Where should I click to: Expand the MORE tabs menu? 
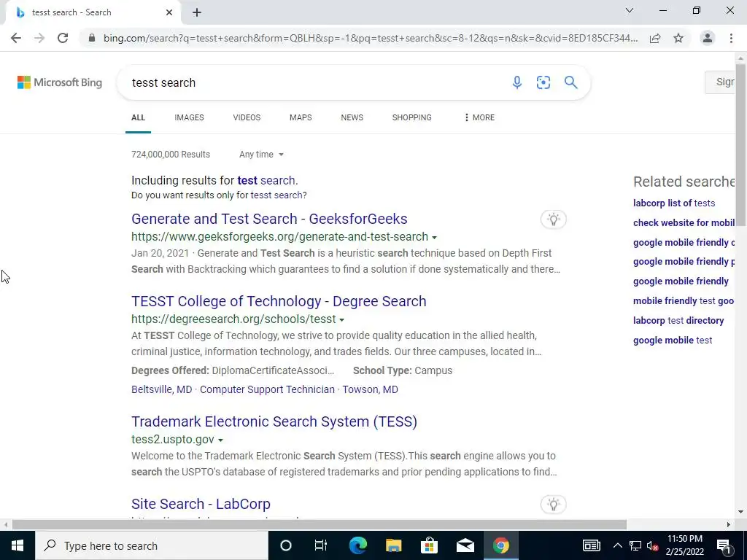click(479, 117)
